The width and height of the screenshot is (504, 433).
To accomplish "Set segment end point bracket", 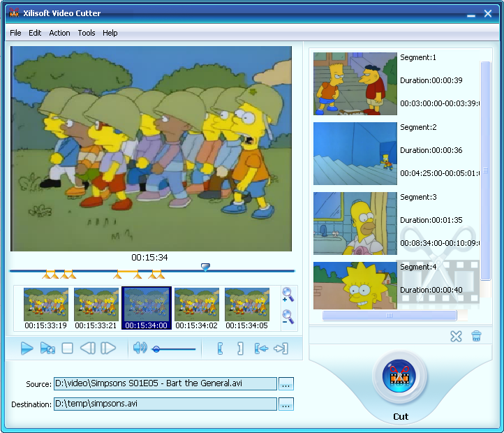I will (x=240, y=348).
